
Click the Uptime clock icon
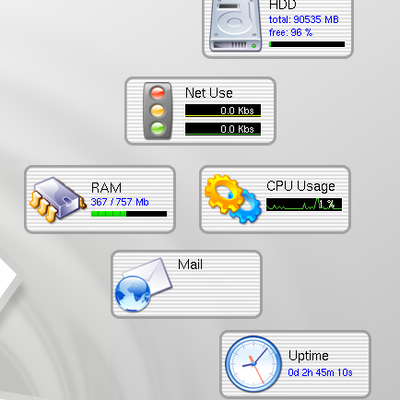click(x=253, y=364)
